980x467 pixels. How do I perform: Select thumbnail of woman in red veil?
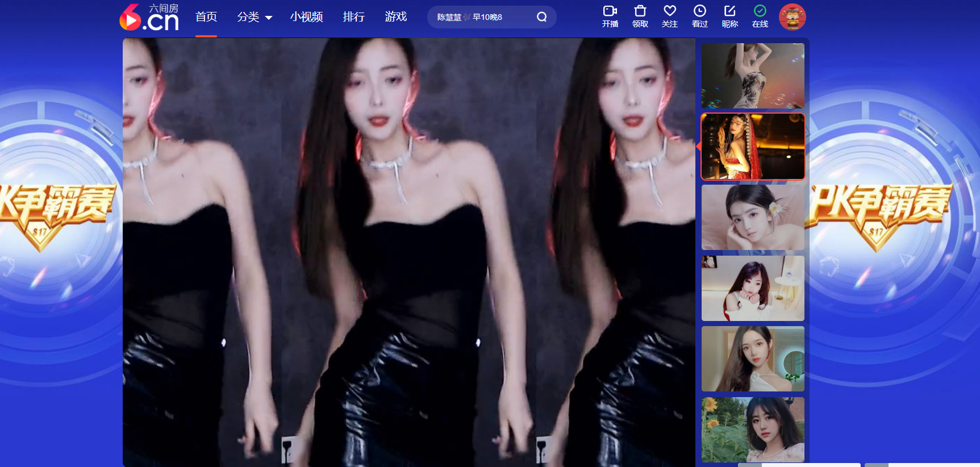[x=753, y=147]
